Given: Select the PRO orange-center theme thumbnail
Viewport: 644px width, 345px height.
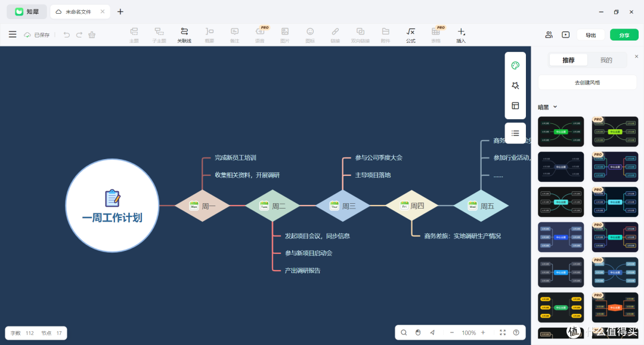Looking at the screenshot, I should point(615,307).
